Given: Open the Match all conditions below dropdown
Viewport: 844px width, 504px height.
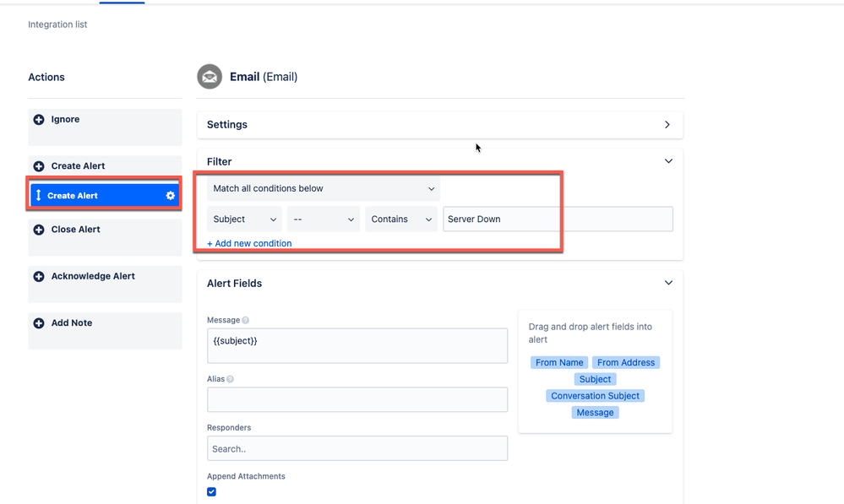Looking at the screenshot, I should point(324,189).
